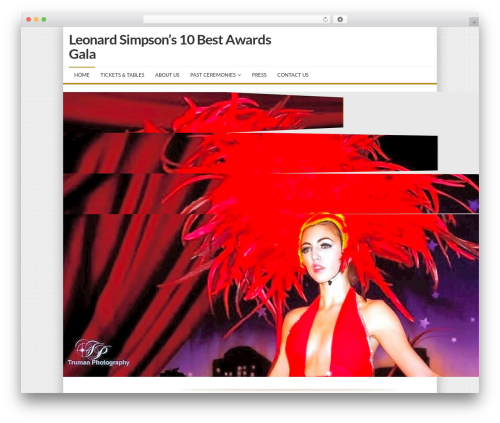
Task: Open the About Us page
Action: 167,75
